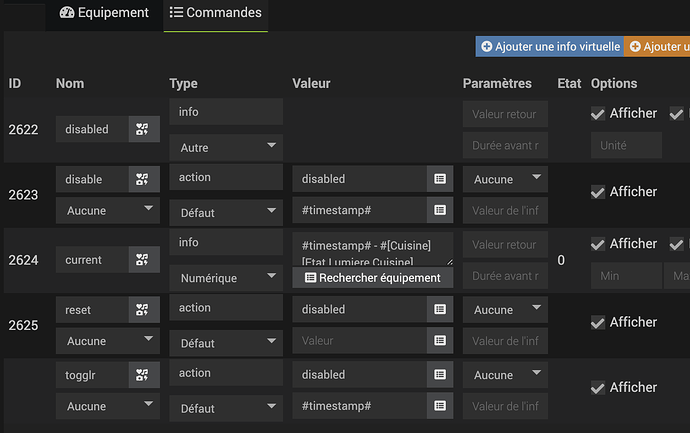
Task: Toggle Afficher checkbox for the reset command
Action: coord(598,322)
